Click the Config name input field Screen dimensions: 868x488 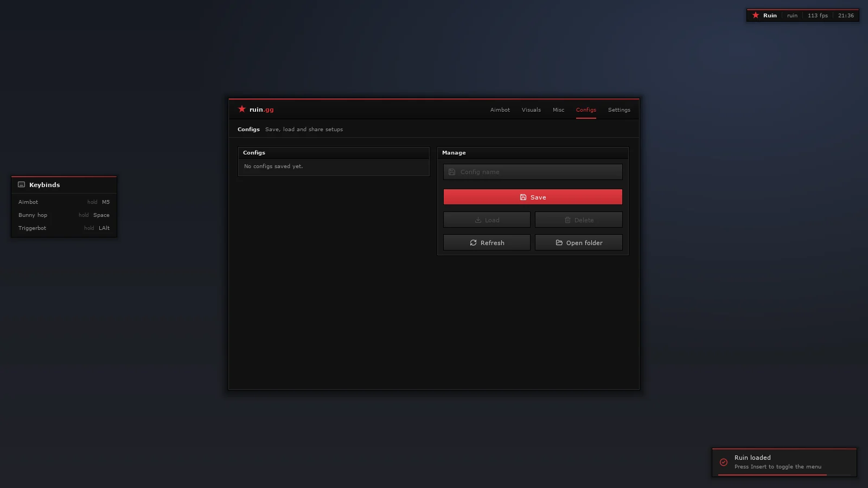pos(533,172)
